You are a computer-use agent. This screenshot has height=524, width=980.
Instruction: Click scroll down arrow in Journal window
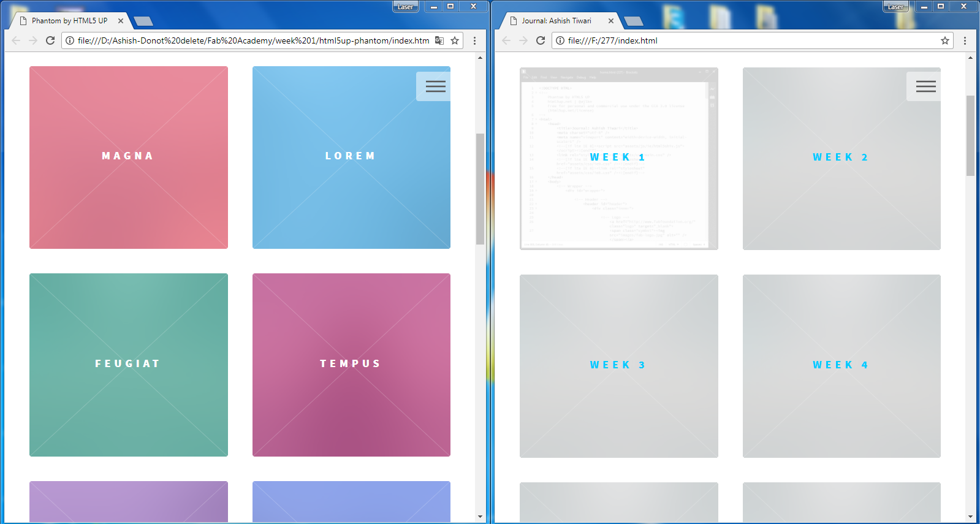coord(970,517)
